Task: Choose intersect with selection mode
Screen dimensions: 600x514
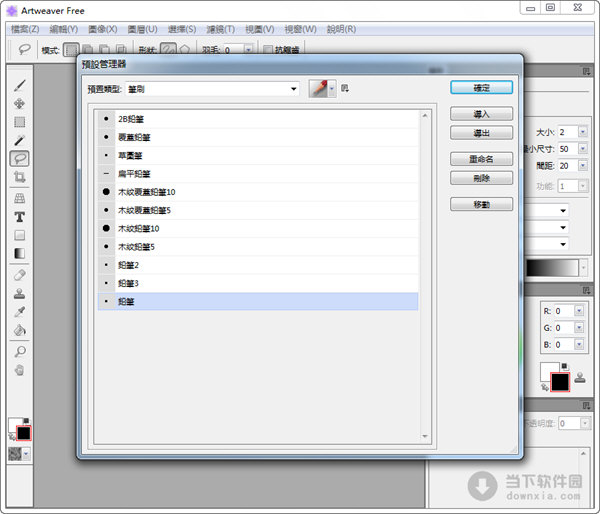Action: (x=121, y=50)
